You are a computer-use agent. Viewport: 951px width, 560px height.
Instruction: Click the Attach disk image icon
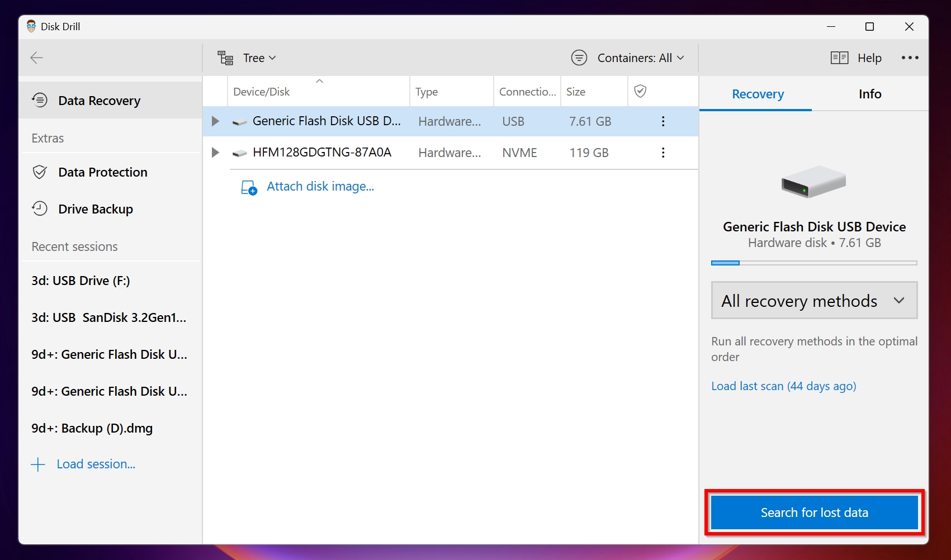point(249,187)
